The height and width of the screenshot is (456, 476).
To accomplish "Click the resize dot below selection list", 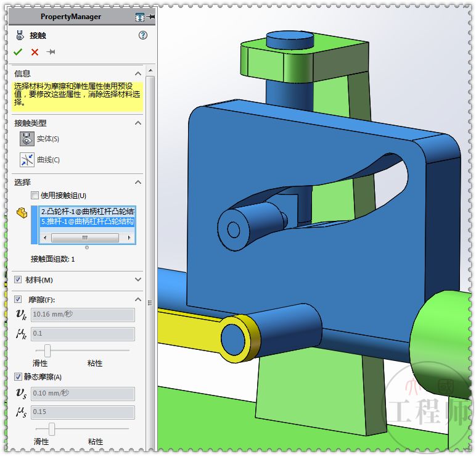I will [87, 247].
